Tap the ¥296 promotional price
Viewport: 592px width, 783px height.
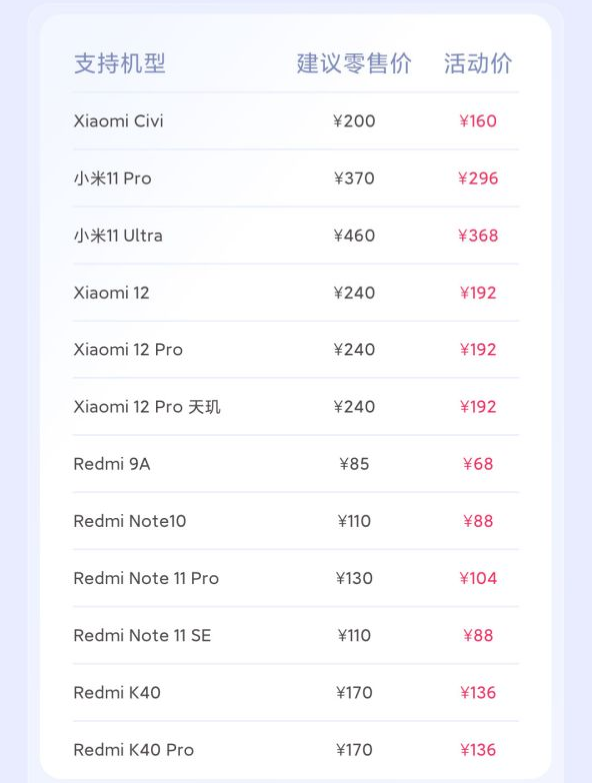point(478,178)
